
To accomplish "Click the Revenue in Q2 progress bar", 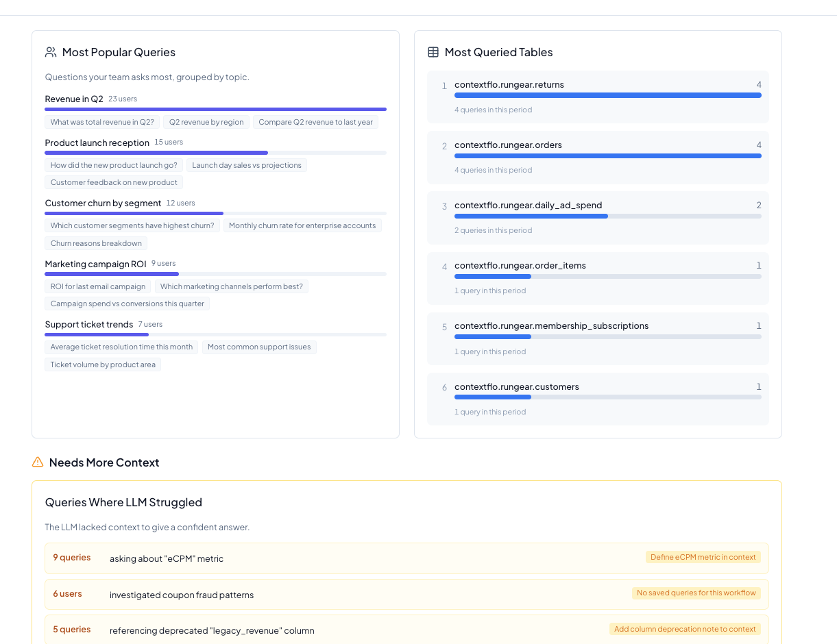I will pyautogui.click(x=216, y=109).
